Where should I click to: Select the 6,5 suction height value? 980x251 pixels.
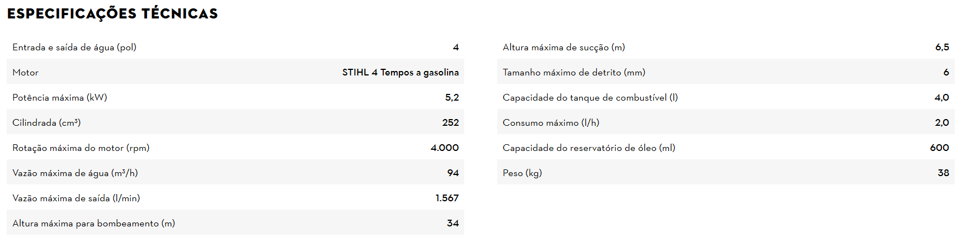(942, 48)
